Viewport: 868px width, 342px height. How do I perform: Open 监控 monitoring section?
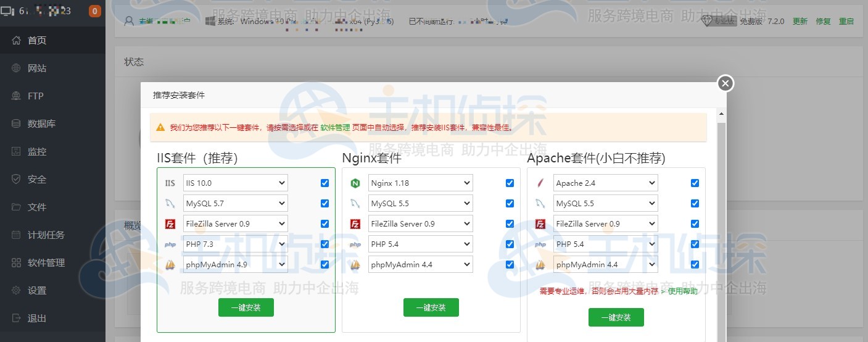tap(52, 151)
